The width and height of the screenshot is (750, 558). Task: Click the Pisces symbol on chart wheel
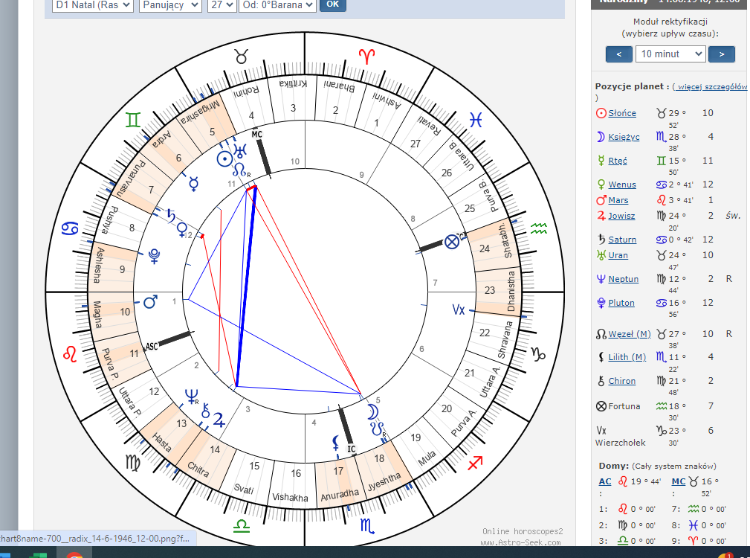[477, 118]
